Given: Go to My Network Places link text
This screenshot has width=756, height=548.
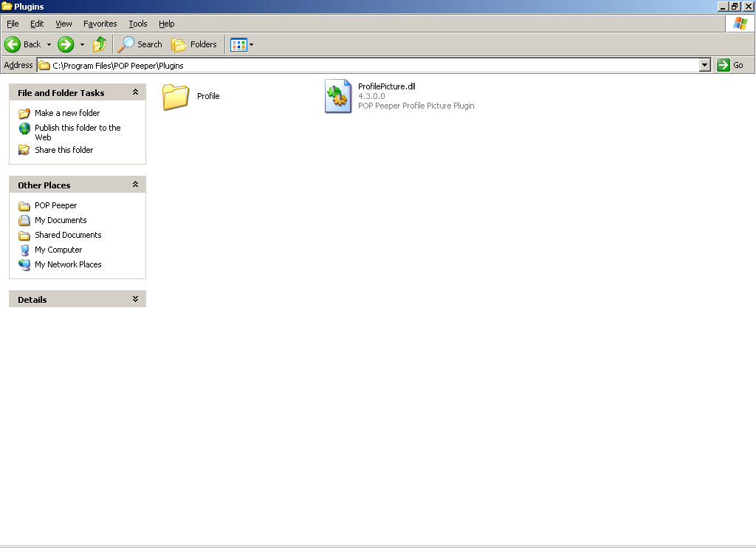Looking at the screenshot, I should 68,264.
